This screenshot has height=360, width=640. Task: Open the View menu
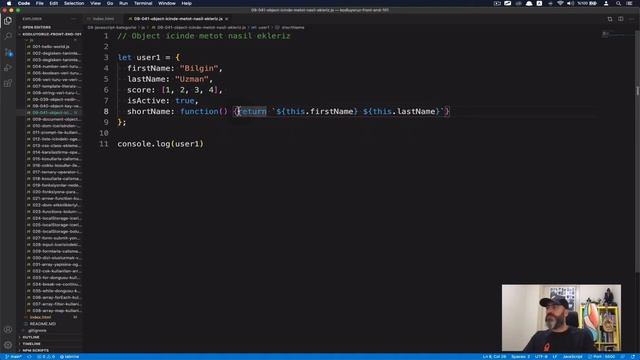tap(96, 3)
